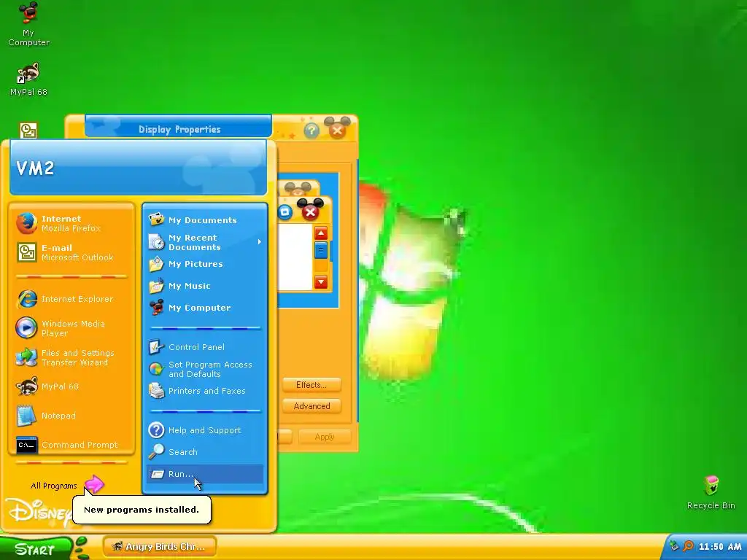Open My Computer desktop icon
This screenshot has width=747, height=560.
point(28,24)
